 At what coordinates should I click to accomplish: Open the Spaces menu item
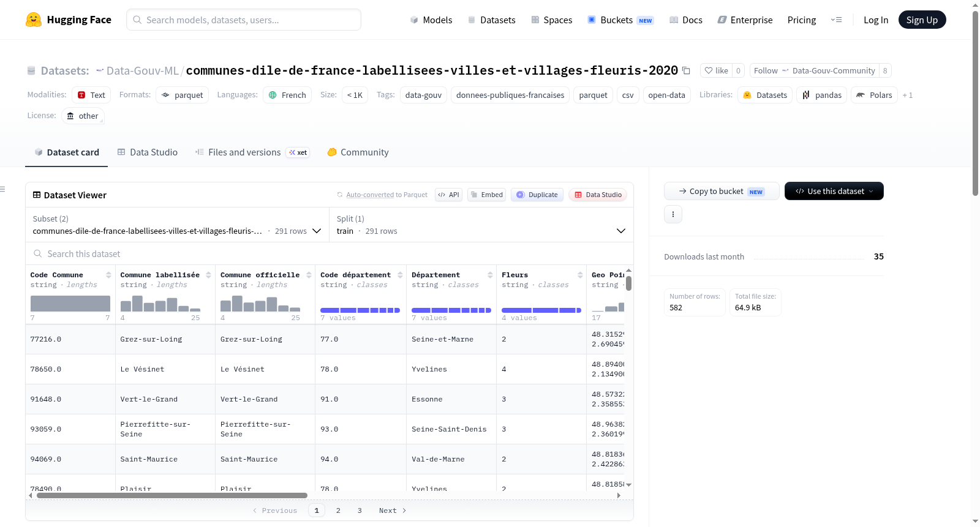coord(551,20)
